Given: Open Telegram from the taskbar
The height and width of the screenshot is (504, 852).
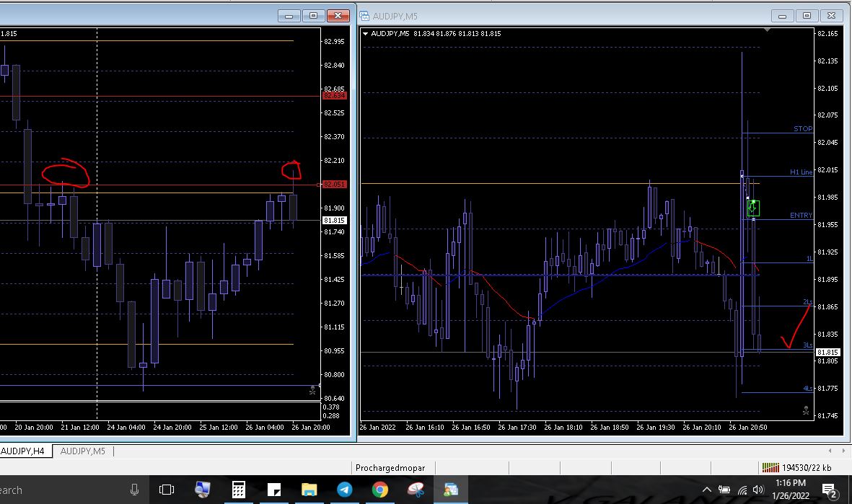Looking at the screenshot, I should click(x=345, y=490).
